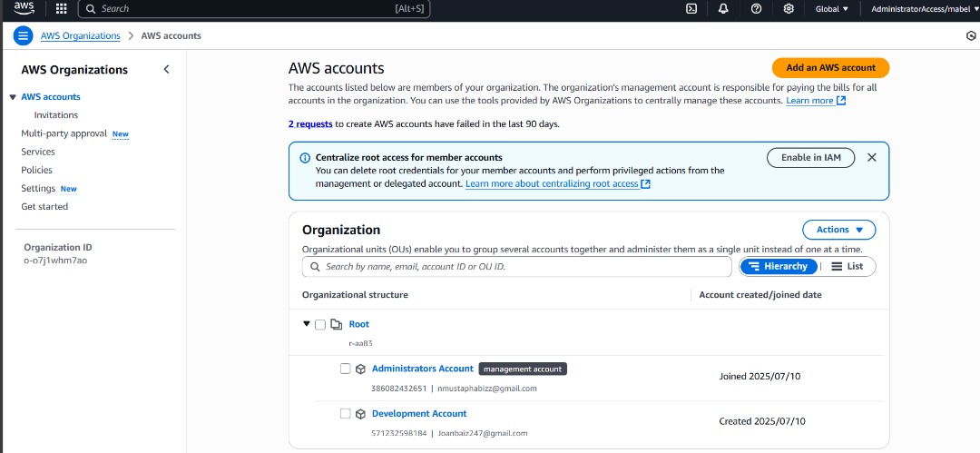Tick the Administrators Account checkbox

(x=345, y=369)
